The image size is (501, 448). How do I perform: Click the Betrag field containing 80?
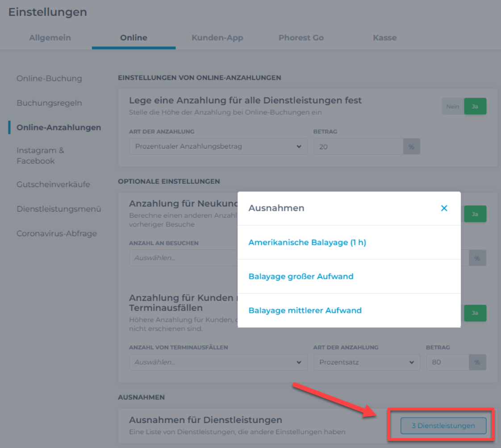[447, 362]
